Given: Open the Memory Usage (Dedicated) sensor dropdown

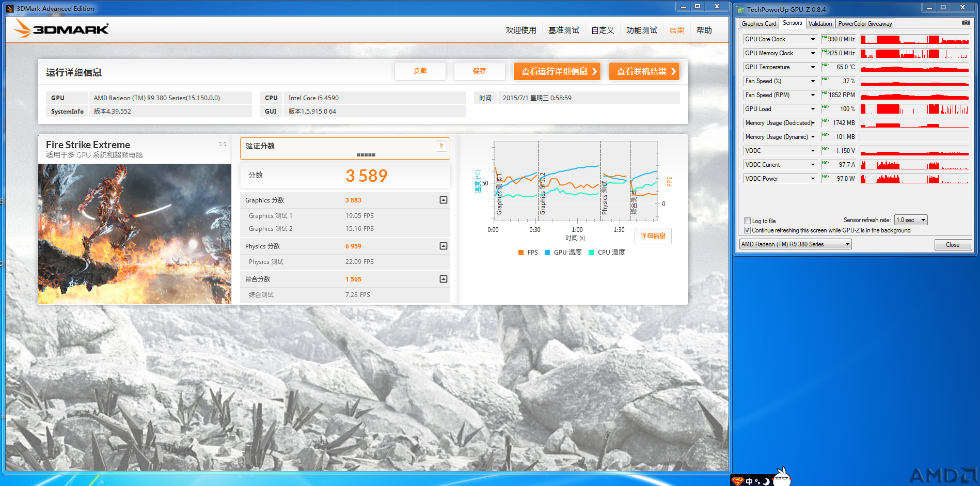Looking at the screenshot, I should point(813,123).
